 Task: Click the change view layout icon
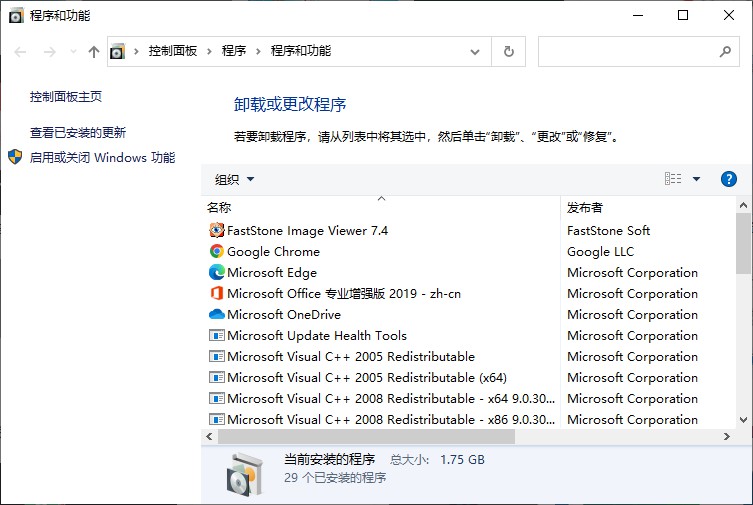pyautogui.click(x=673, y=179)
